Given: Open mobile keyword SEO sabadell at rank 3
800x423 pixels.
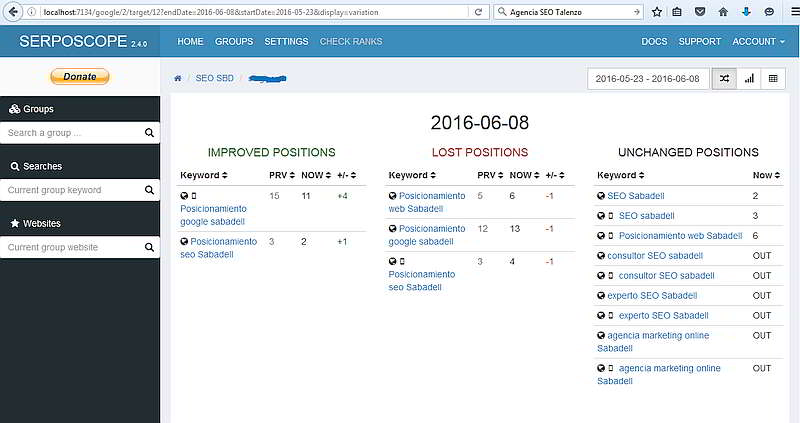Looking at the screenshot, I should click(646, 215).
